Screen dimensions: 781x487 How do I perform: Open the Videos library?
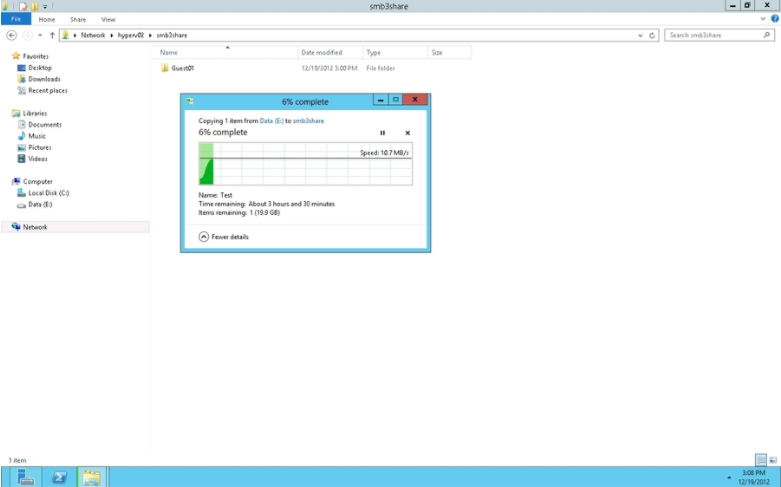click(x=37, y=159)
